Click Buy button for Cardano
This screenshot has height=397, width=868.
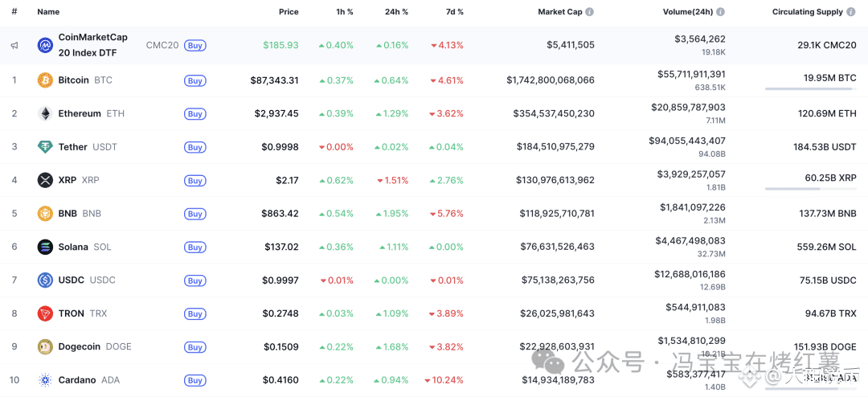pos(194,380)
